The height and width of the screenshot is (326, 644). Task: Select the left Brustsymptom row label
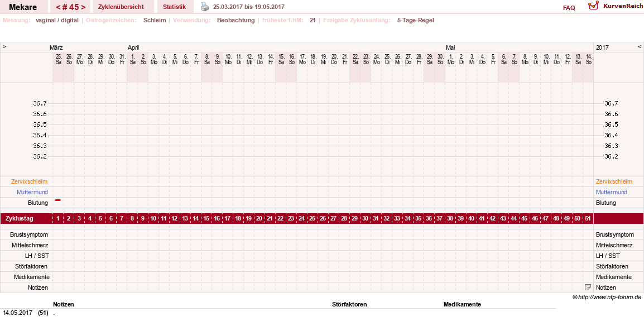(30, 234)
